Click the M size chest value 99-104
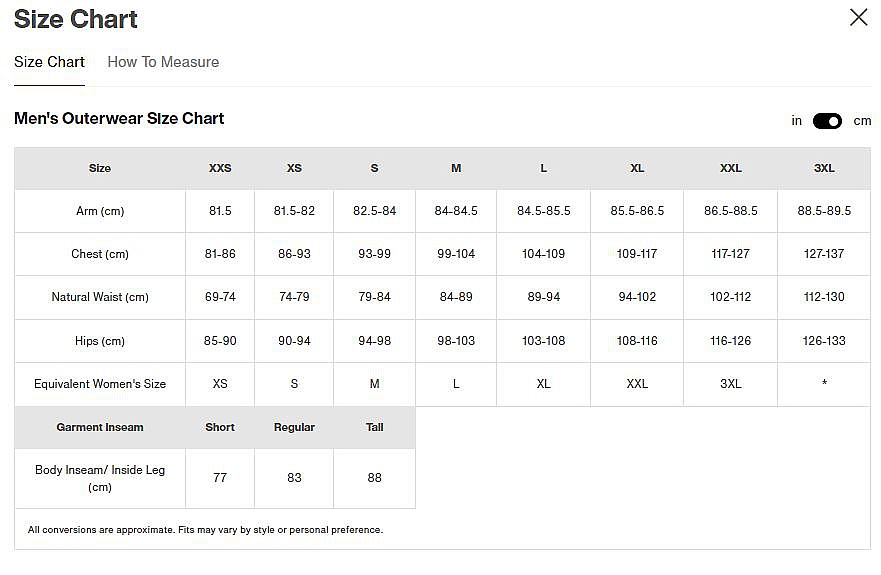The width and height of the screenshot is (881, 575). (x=456, y=254)
